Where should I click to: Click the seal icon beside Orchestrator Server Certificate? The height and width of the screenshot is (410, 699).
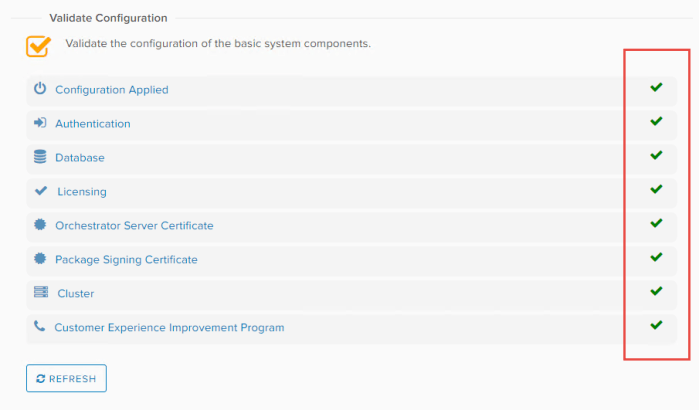pos(40,224)
